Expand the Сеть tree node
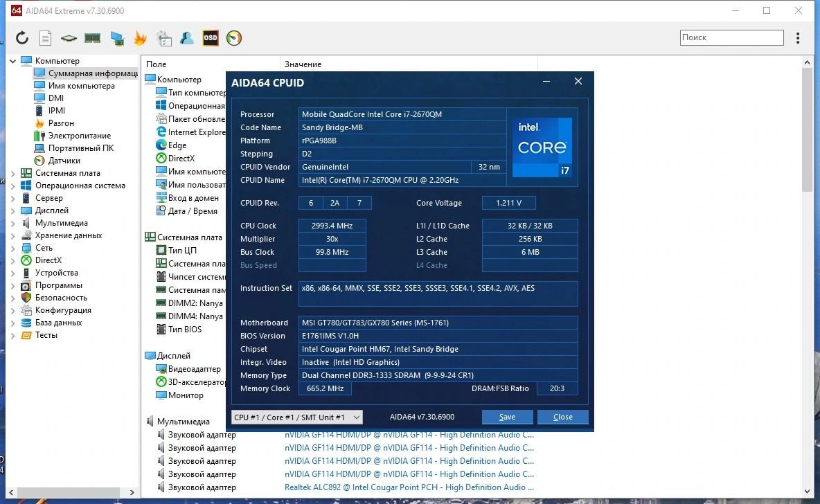 point(13,248)
